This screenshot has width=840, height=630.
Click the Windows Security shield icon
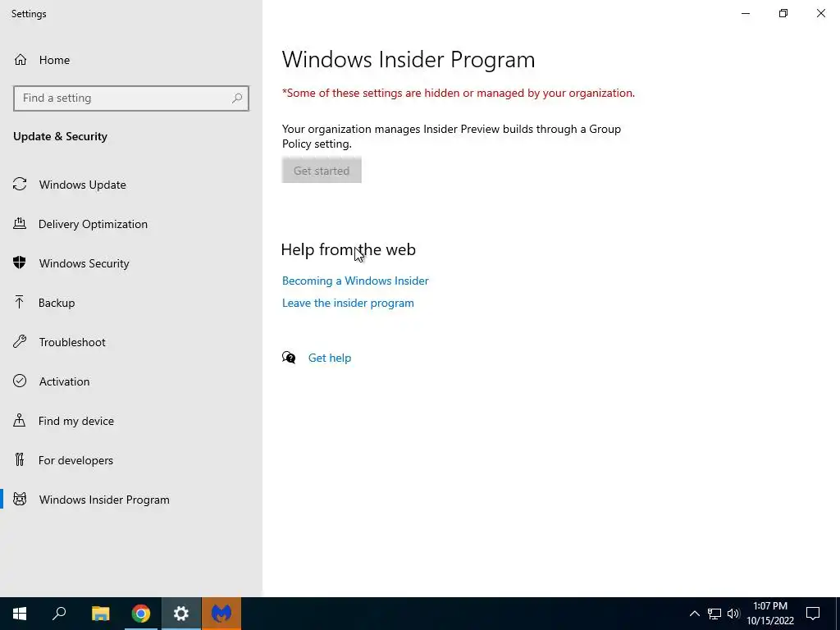tap(20, 262)
